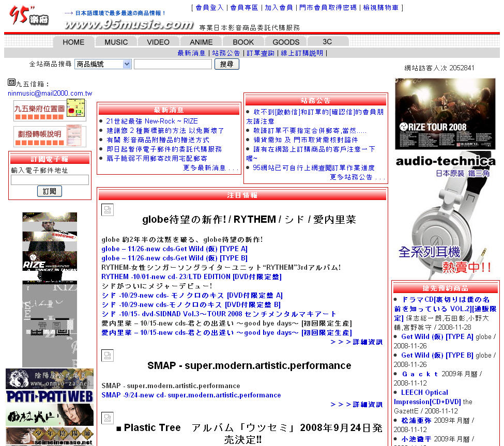
Task: Switch to the MUSIC tab
Action: [x=116, y=42]
